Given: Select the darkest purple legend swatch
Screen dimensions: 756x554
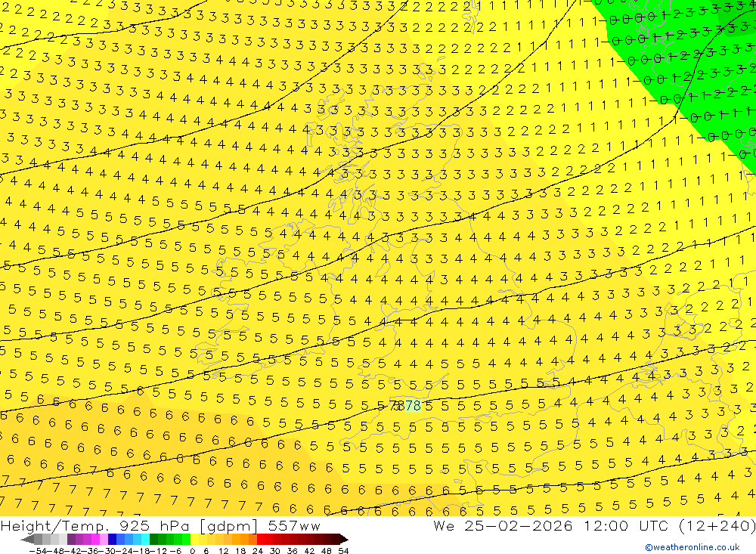Looking at the screenshot, I should tap(71, 539).
